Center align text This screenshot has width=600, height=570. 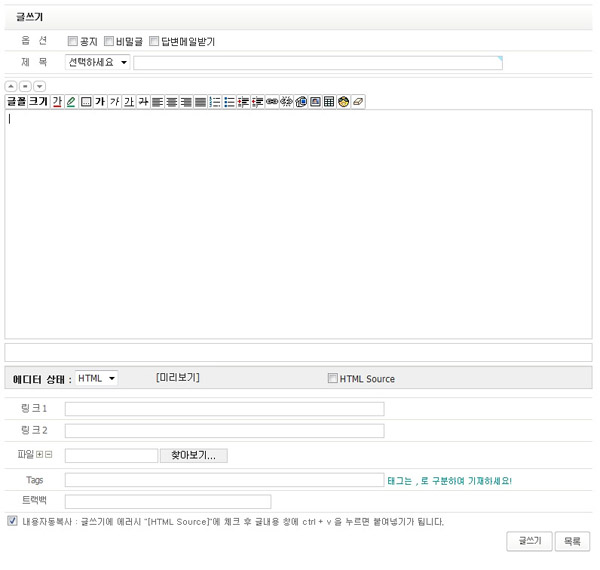(x=172, y=102)
